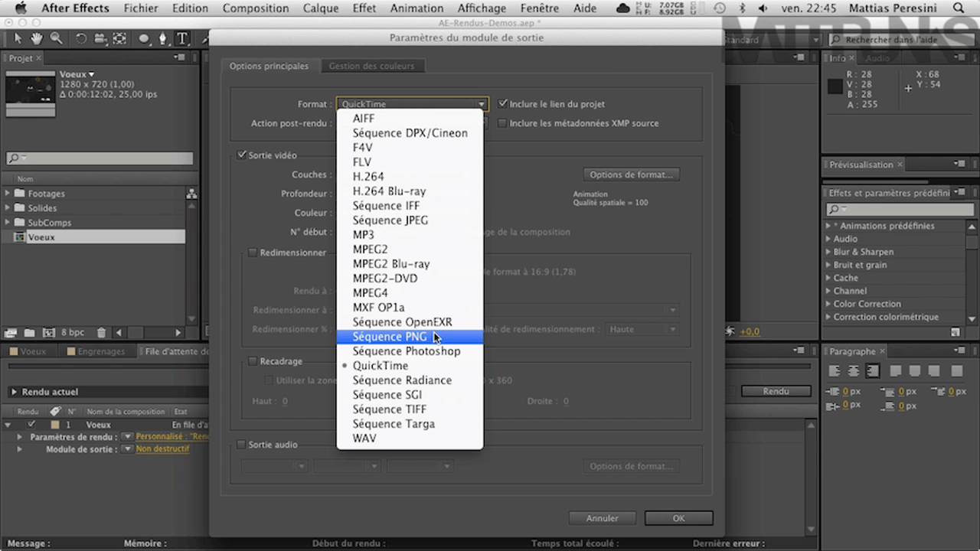Viewport: 980px width, 551px height.
Task: Enable the Redimensionner checkbox
Action: 252,253
